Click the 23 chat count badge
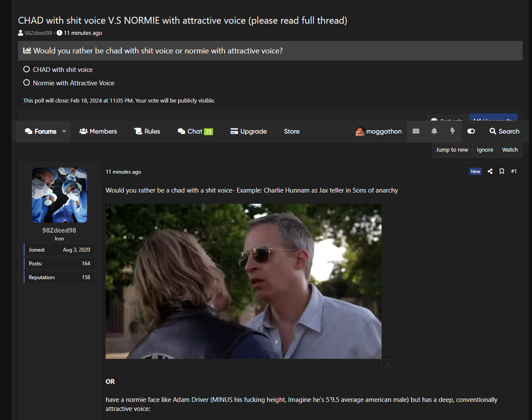Screen dimensions: 532x420 [x=209, y=132]
